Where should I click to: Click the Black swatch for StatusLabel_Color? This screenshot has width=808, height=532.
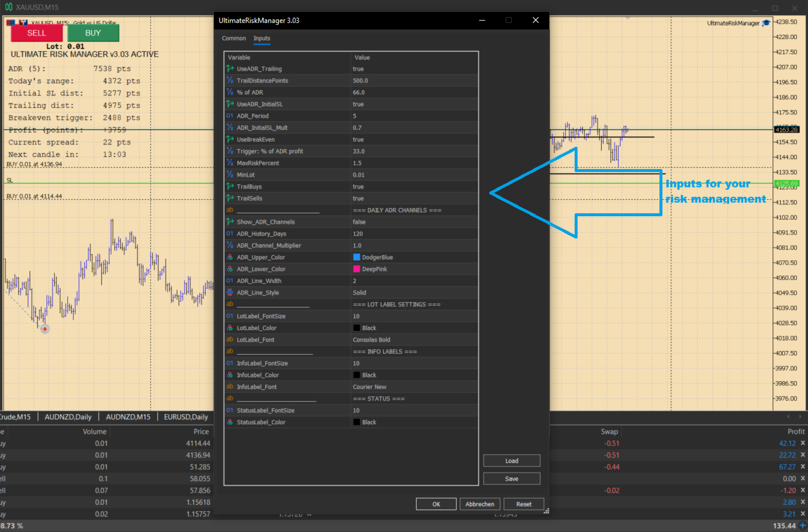(357, 422)
